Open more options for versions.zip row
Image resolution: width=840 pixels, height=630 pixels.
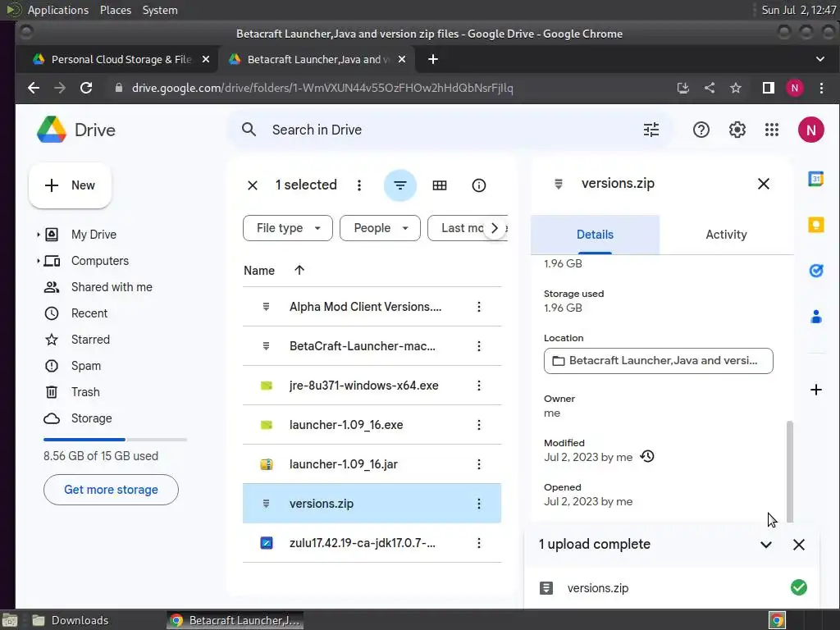tap(479, 504)
